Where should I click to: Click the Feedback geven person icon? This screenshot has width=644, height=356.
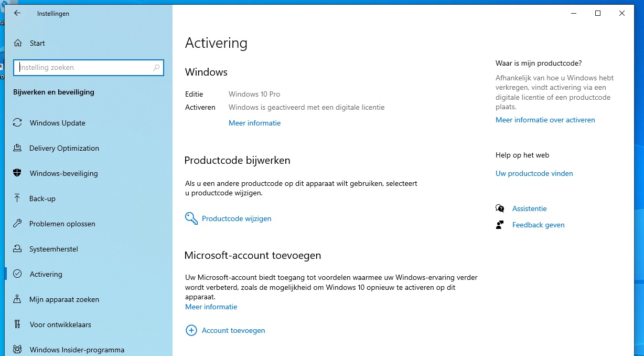[x=500, y=225]
